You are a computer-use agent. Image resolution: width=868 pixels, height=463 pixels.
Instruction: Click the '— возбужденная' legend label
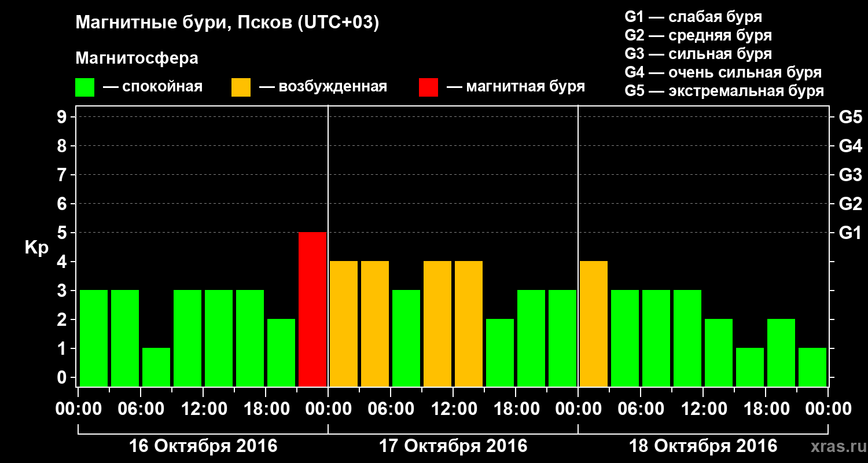[x=323, y=87]
